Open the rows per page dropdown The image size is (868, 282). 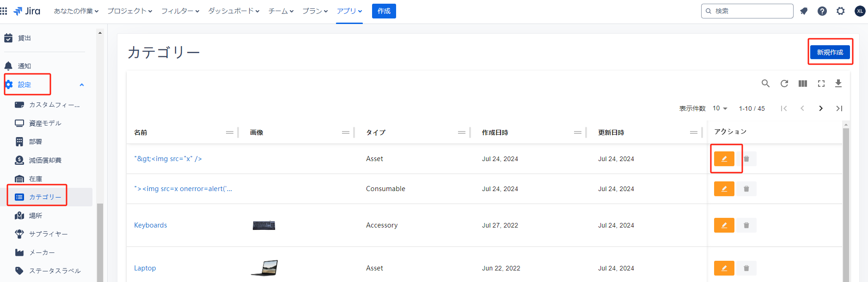click(x=720, y=108)
